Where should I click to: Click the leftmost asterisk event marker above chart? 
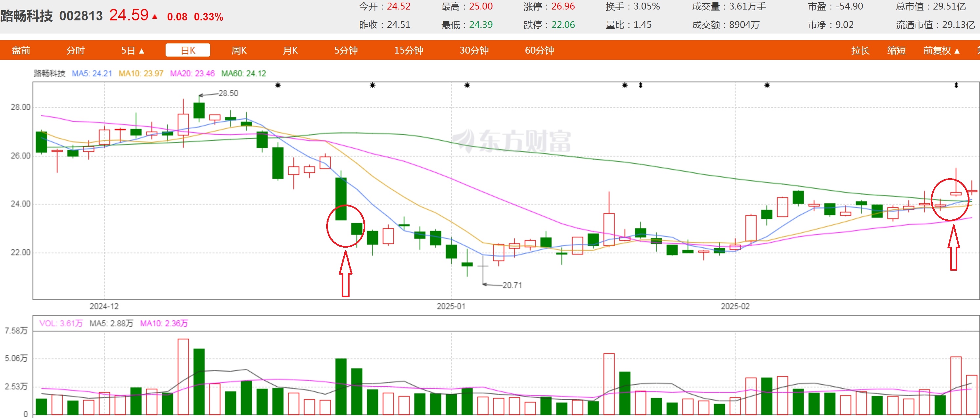[278, 85]
